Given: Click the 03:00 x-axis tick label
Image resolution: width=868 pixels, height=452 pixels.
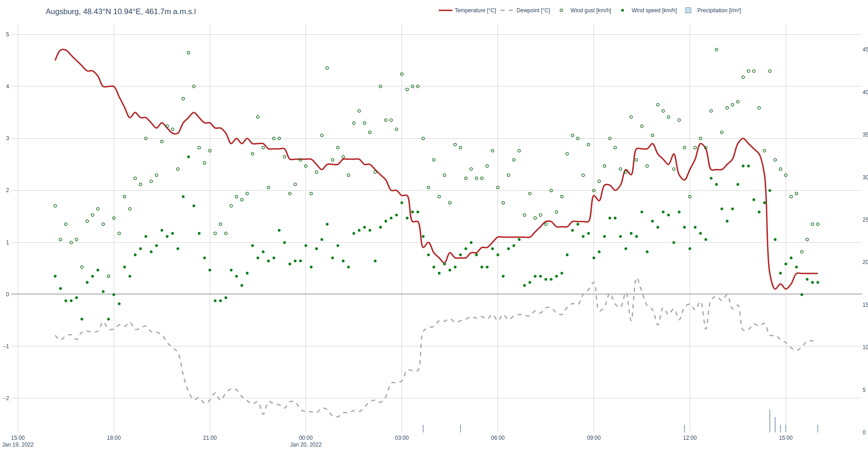Looking at the screenshot, I should (402, 438).
